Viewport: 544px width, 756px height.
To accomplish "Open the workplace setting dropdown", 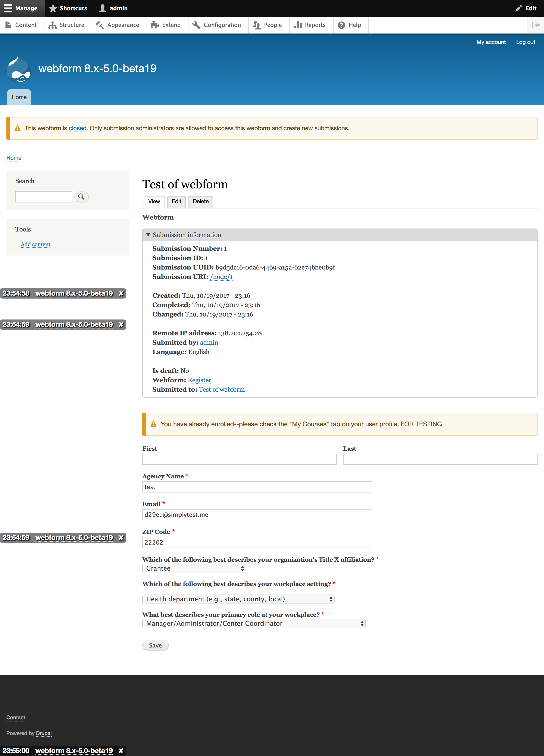I will click(238, 599).
